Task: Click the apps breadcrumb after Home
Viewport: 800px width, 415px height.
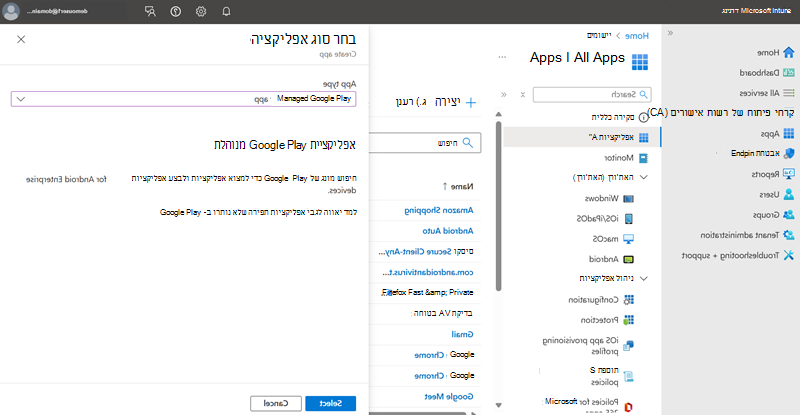Action: pyautogui.click(x=599, y=35)
